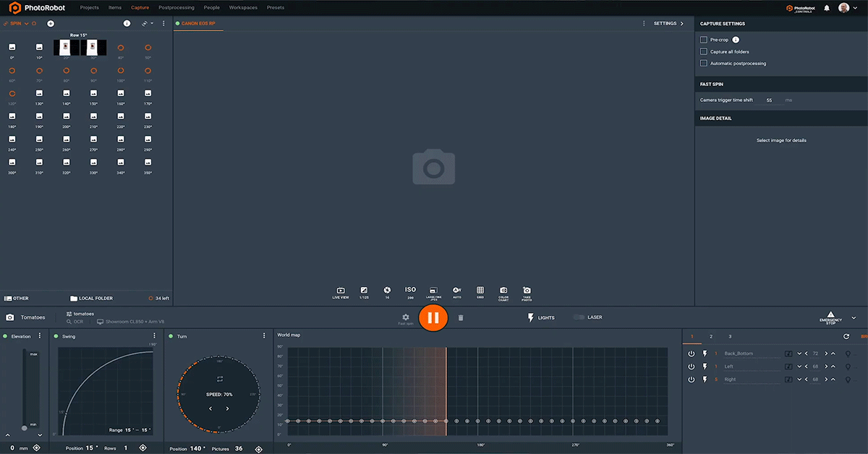
Task: Click the notifications bell icon
Action: click(827, 8)
